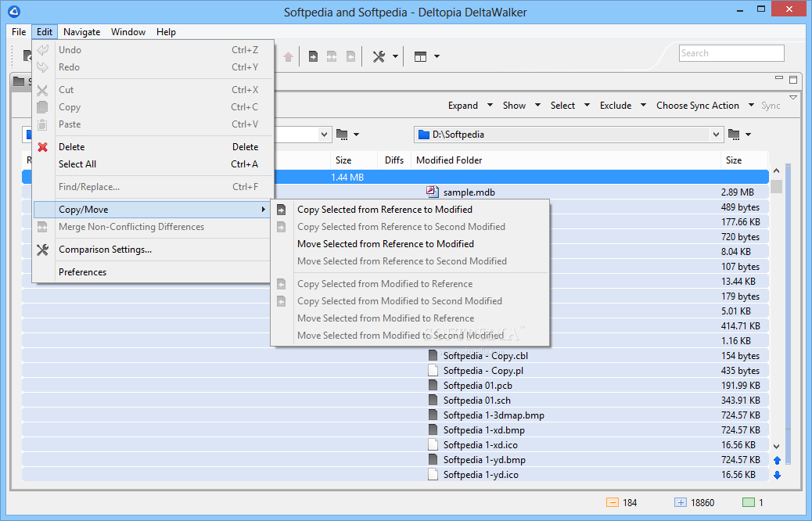
Task: Open dropdown arrow next to layout icon
Action: coord(437,56)
